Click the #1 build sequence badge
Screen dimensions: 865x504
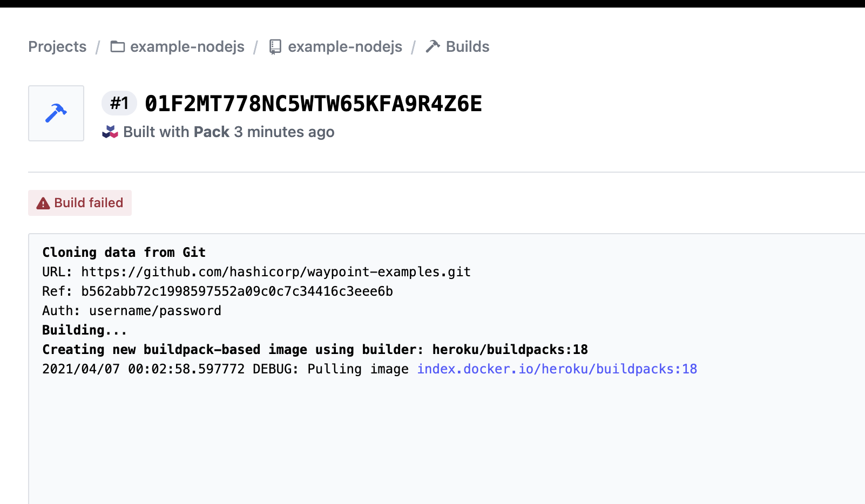pyautogui.click(x=119, y=104)
